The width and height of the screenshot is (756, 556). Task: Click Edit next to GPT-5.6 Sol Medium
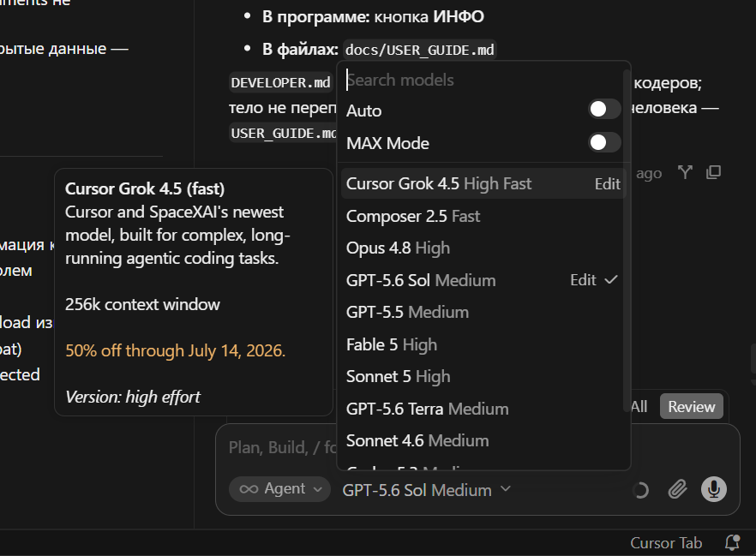point(583,280)
